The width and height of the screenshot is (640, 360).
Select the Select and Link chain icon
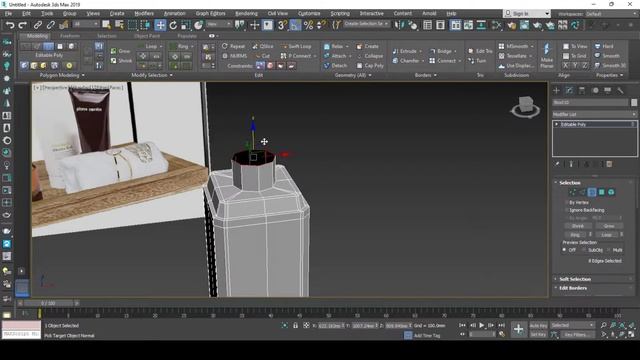tap(38, 25)
